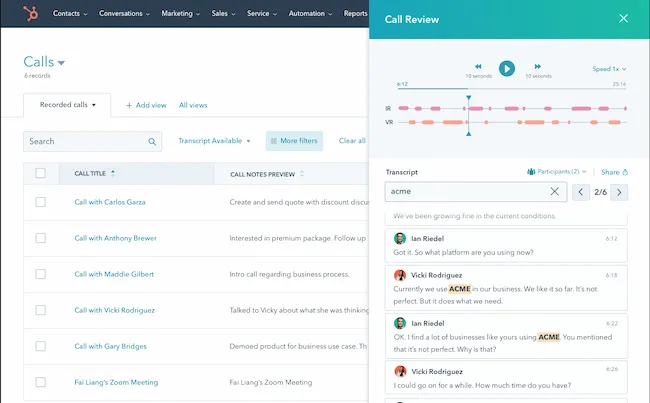650x403 pixels.
Task: Open the Automation menu
Action: [x=310, y=13]
